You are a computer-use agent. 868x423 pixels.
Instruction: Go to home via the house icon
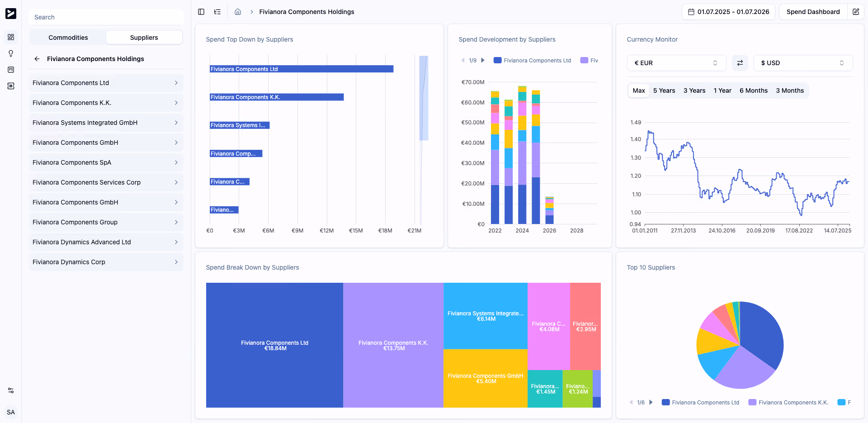point(238,12)
